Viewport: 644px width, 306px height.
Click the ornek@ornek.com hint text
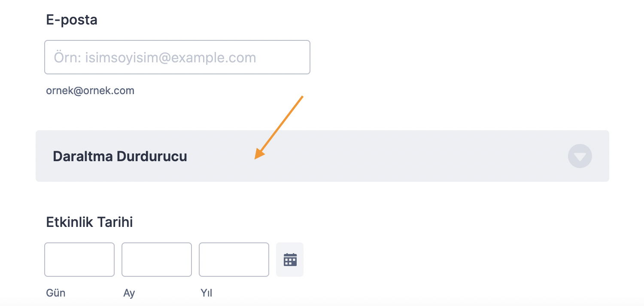click(90, 91)
